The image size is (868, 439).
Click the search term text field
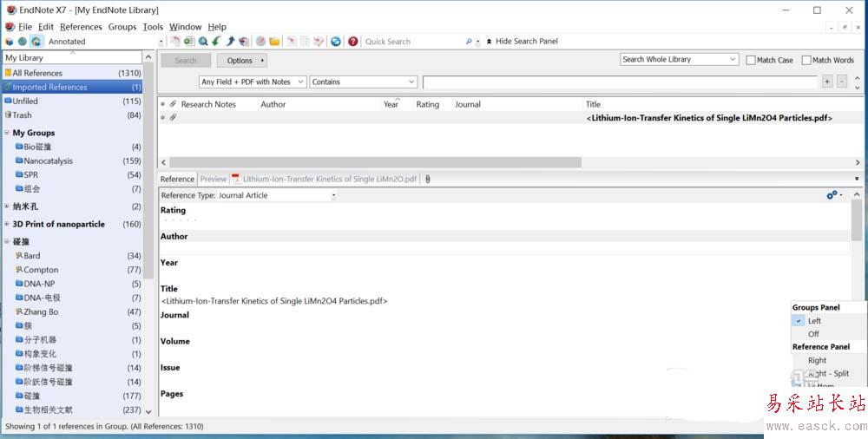[x=620, y=82]
